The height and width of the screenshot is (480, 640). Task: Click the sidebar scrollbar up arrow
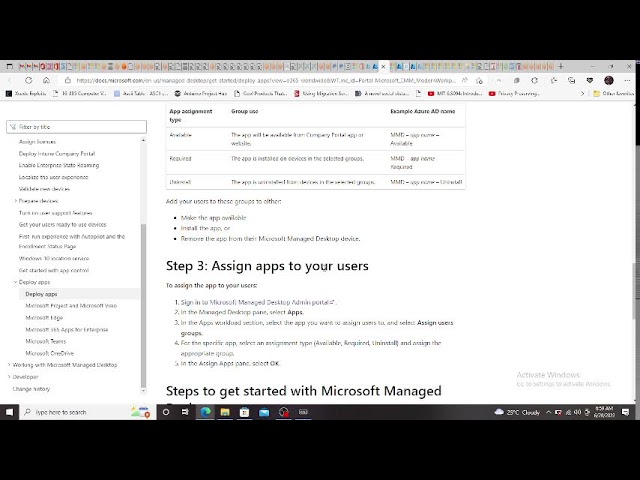(x=143, y=140)
